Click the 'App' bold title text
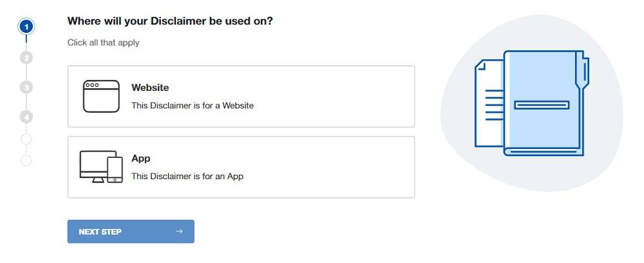This screenshot has width=644, height=263. point(141,159)
